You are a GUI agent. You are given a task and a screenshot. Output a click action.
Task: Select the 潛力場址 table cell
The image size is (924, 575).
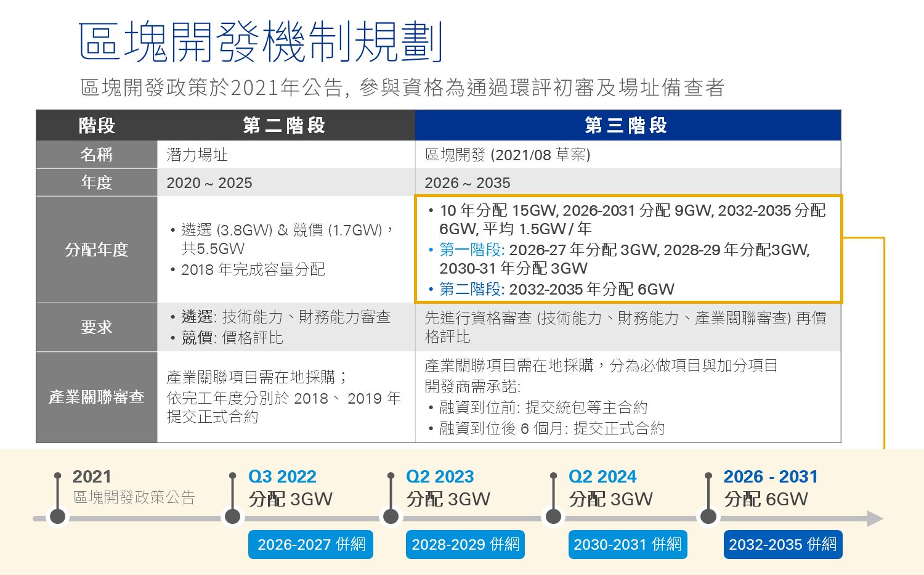(197, 155)
